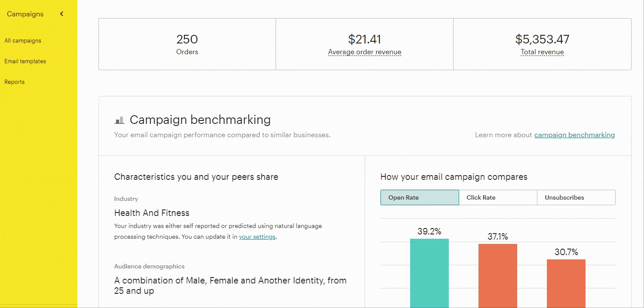Click the Audience demographics label
Viewport: 644px width, 308px height.
click(x=149, y=266)
